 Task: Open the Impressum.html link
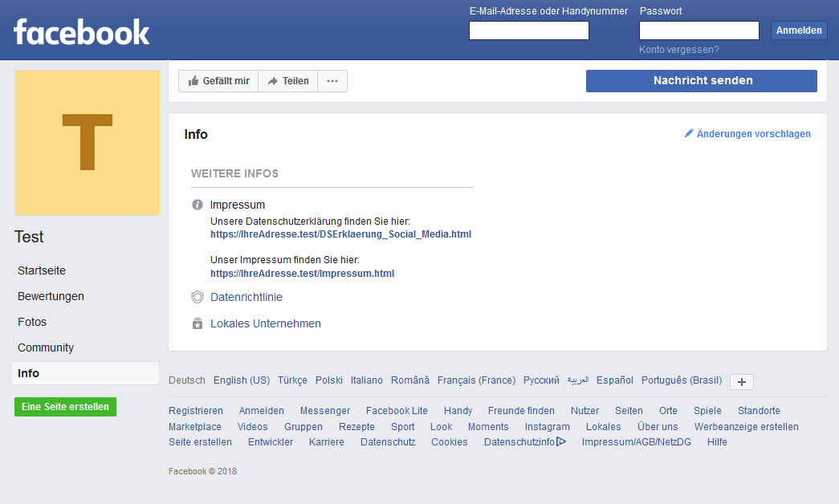click(303, 274)
